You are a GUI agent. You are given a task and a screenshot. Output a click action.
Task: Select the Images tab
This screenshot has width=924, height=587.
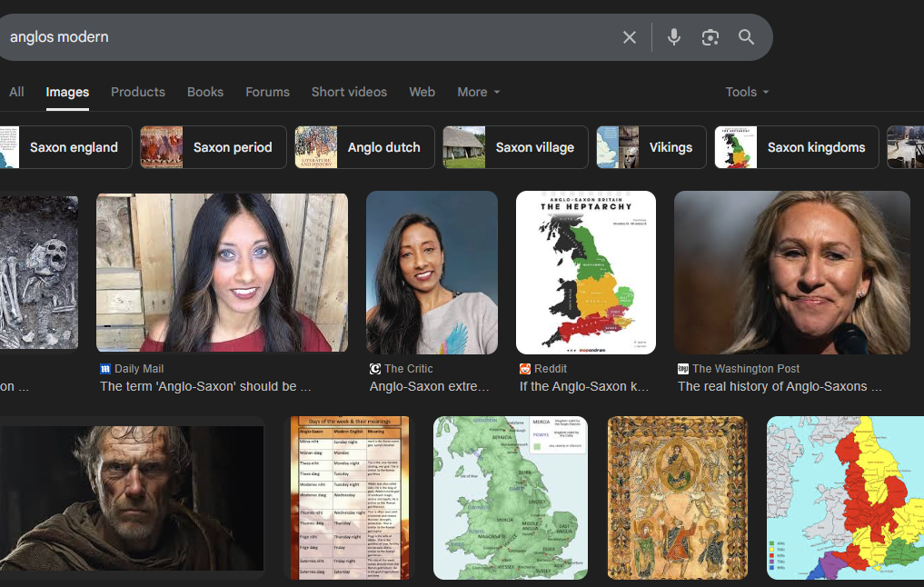(67, 92)
